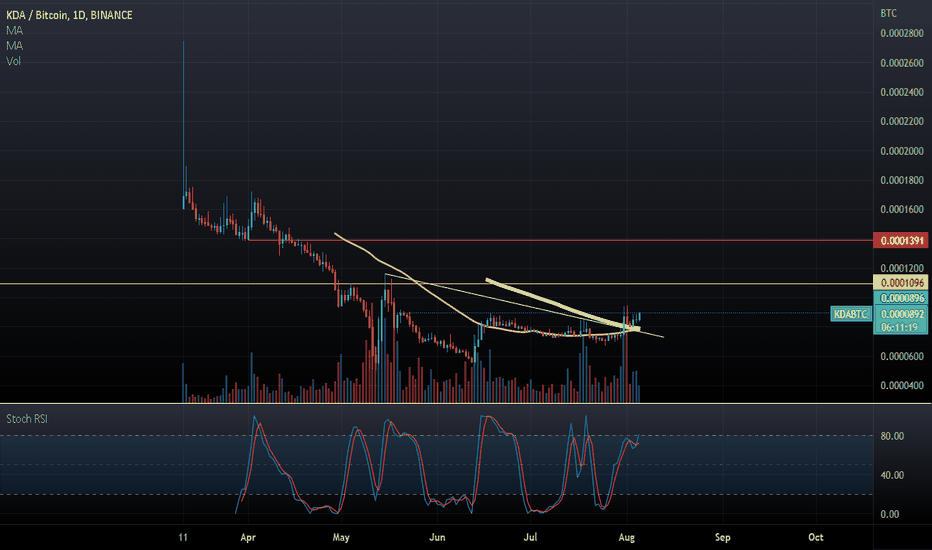Click the May date on time axis
Image resolution: width=932 pixels, height=550 pixels.
(341, 538)
